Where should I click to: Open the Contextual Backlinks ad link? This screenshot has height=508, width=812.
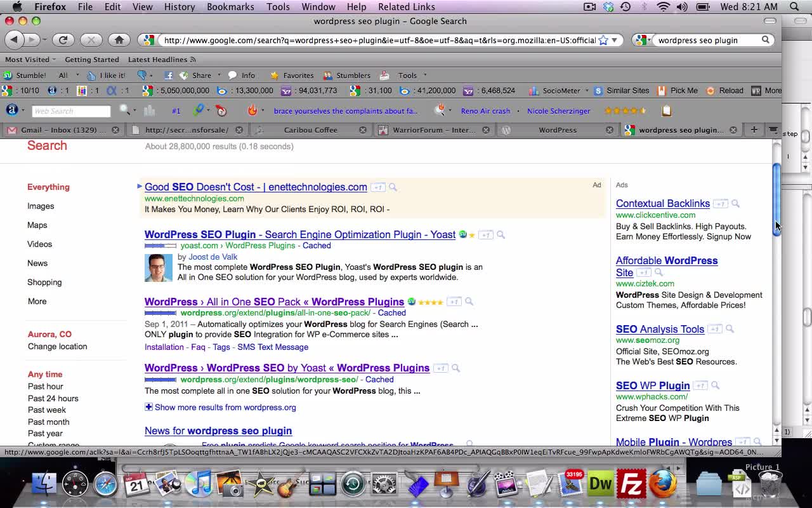pyautogui.click(x=663, y=203)
